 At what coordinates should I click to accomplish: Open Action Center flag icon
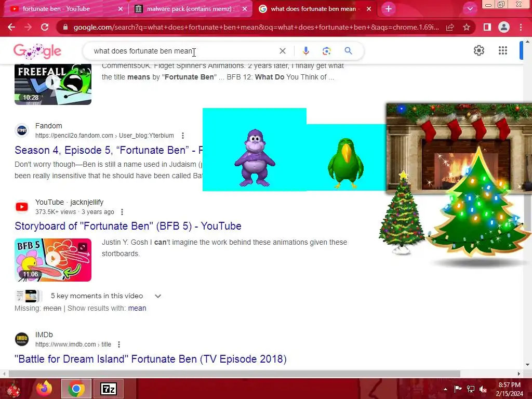tap(458, 389)
